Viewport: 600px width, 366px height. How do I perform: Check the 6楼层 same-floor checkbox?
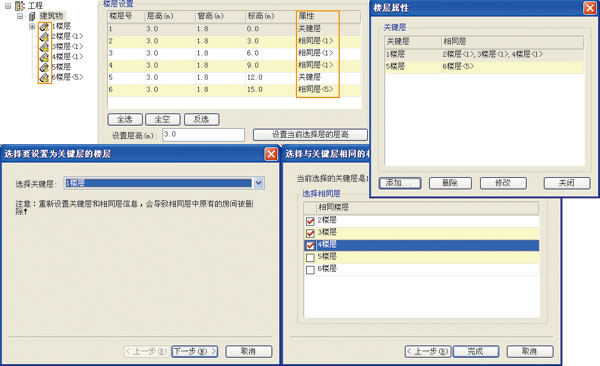click(x=310, y=270)
